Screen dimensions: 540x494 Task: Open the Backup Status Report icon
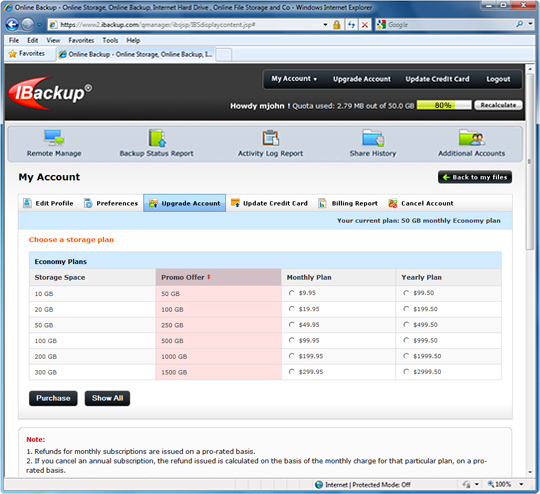pyautogui.click(x=157, y=137)
